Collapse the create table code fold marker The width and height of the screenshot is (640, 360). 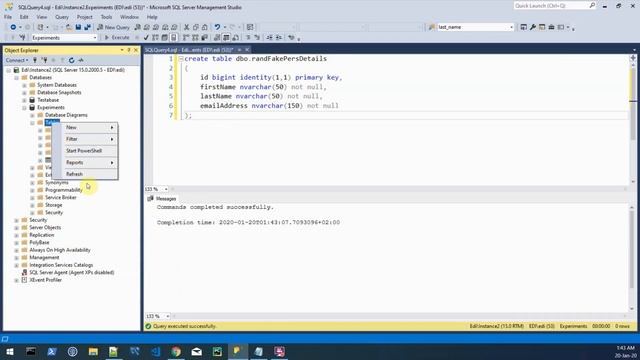(x=181, y=59)
